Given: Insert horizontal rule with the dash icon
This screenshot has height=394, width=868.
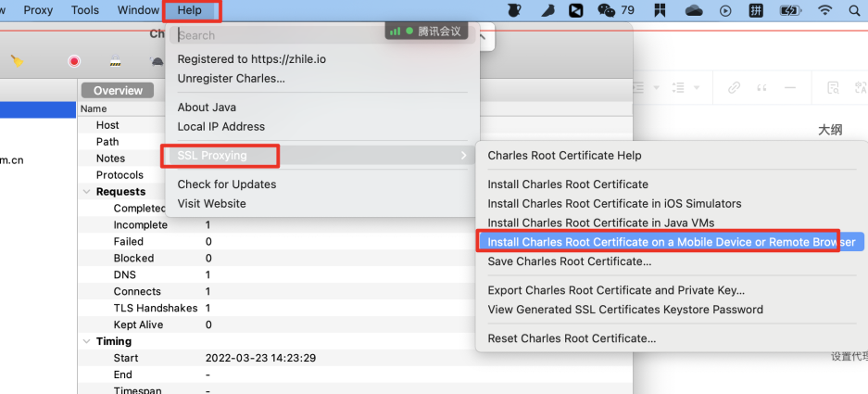Looking at the screenshot, I should pyautogui.click(x=790, y=87).
